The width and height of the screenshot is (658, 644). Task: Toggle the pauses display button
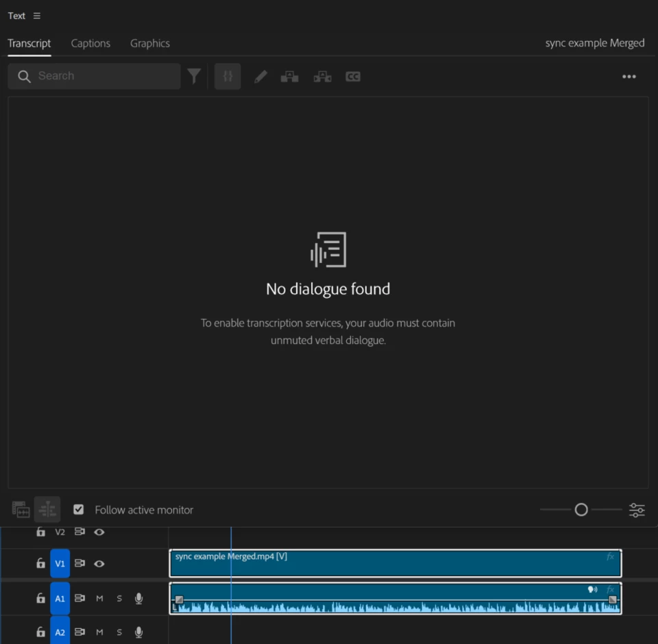tap(228, 76)
